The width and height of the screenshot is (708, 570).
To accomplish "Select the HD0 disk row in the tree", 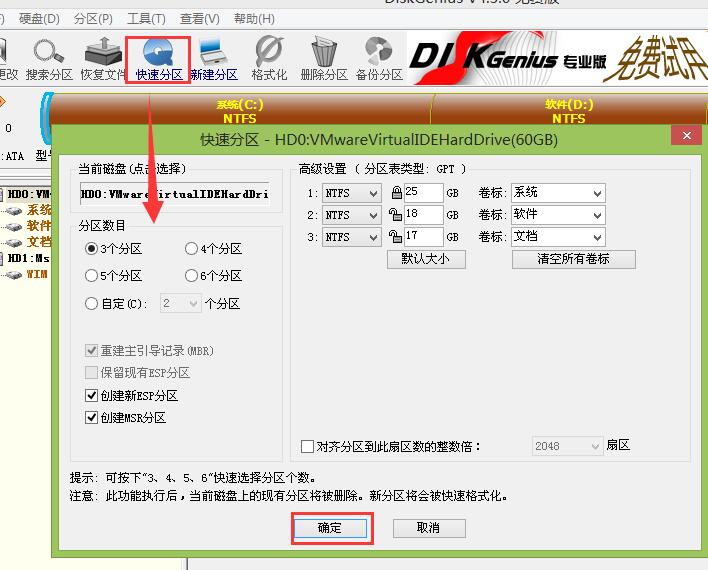I will pyautogui.click(x=26, y=195).
